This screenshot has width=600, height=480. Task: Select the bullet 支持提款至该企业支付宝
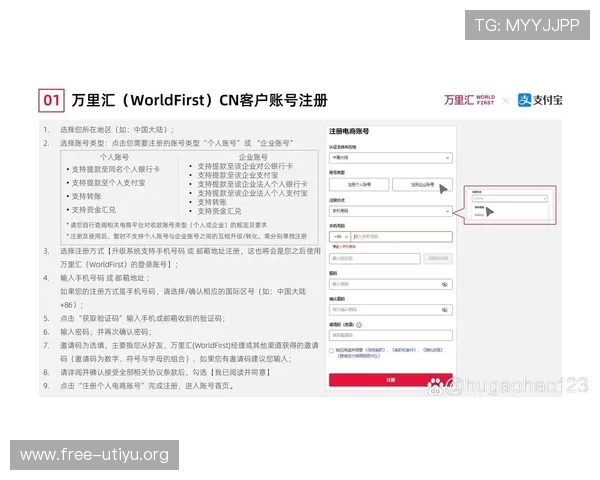point(238,175)
